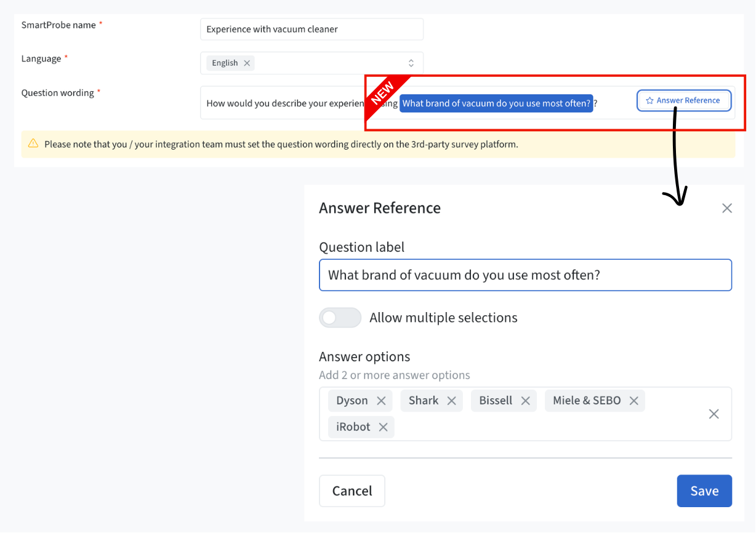This screenshot has width=756, height=533.
Task: Remove the Dyson answer option
Action: tap(381, 401)
